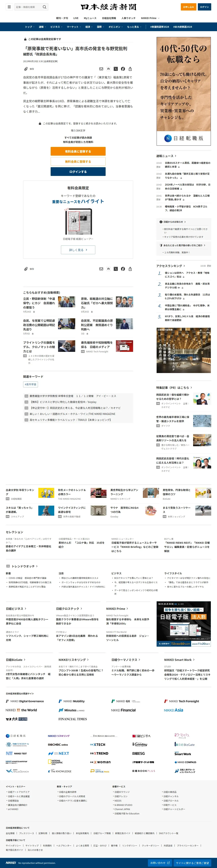Open the #米大統領選2024 tag

click(183, 27)
